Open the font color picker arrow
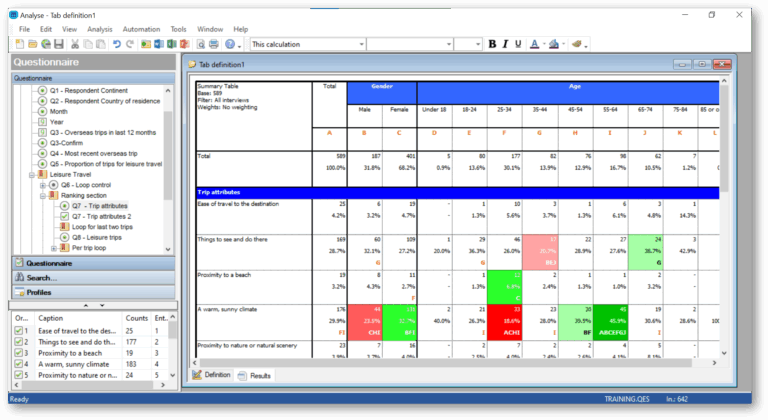Image resolution: width=768 pixels, height=420 pixels. pos(546,44)
